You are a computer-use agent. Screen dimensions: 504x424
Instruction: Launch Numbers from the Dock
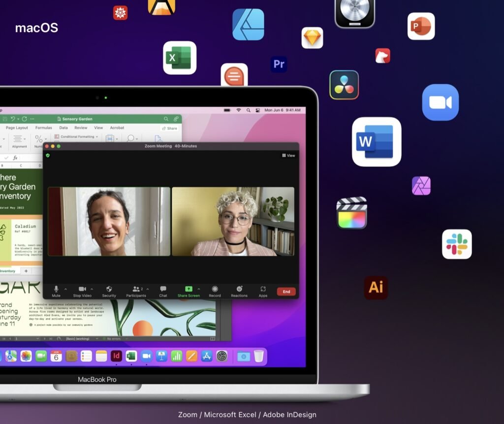click(177, 356)
